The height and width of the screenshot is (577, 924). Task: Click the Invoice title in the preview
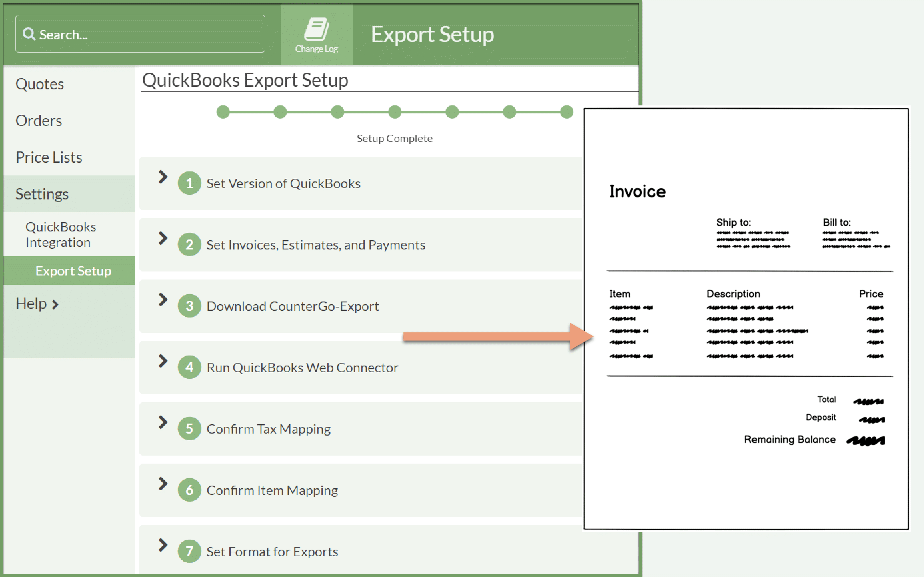point(637,191)
